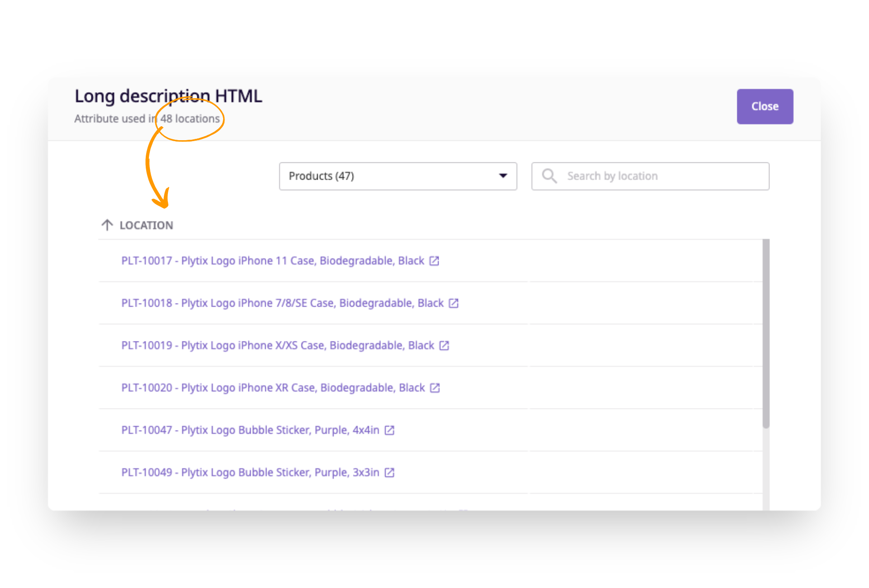Click the LOCATION column header
The image size is (869, 588).
[146, 225]
